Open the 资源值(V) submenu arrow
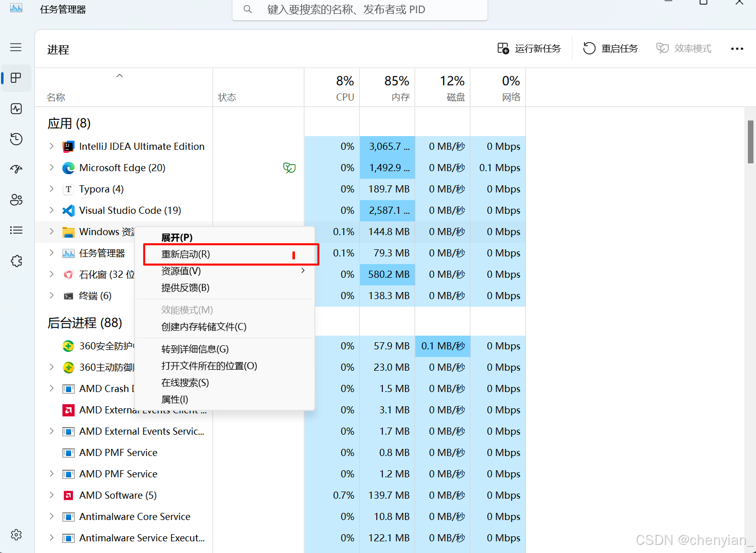The image size is (756, 553). [x=303, y=271]
